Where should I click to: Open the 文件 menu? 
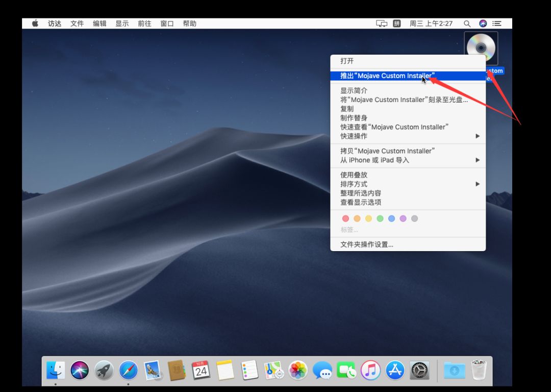click(77, 23)
